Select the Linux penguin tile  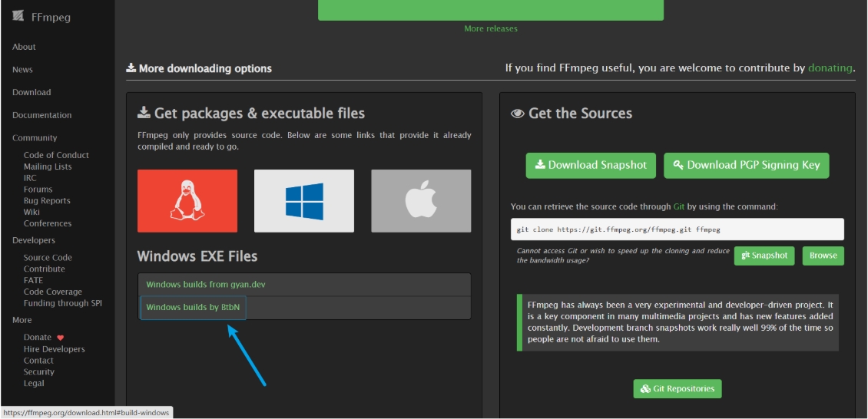click(187, 200)
